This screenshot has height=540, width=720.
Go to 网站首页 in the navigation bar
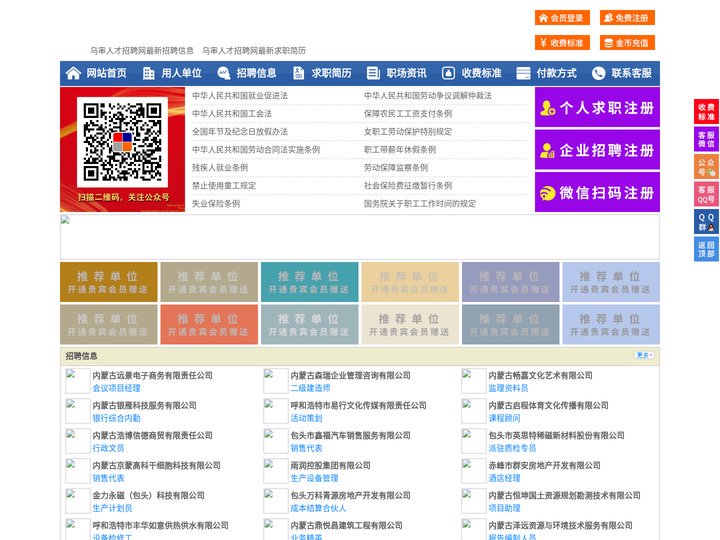pyautogui.click(x=107, y=73)
